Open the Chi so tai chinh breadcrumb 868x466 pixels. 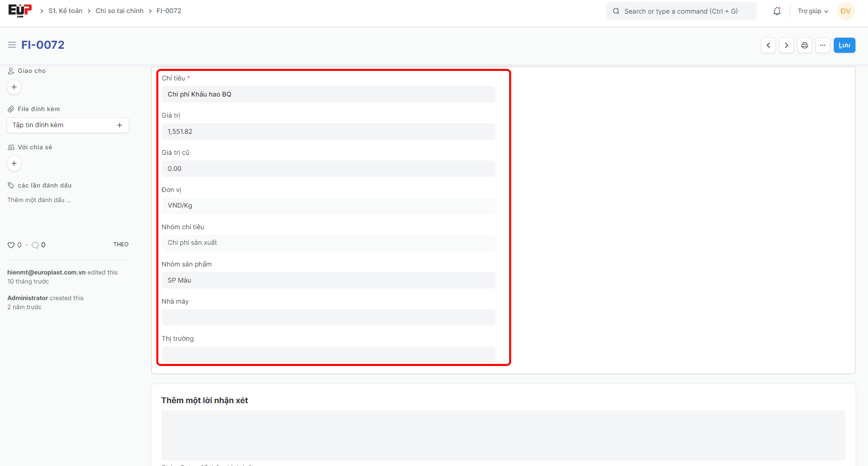tap(120, 11)
